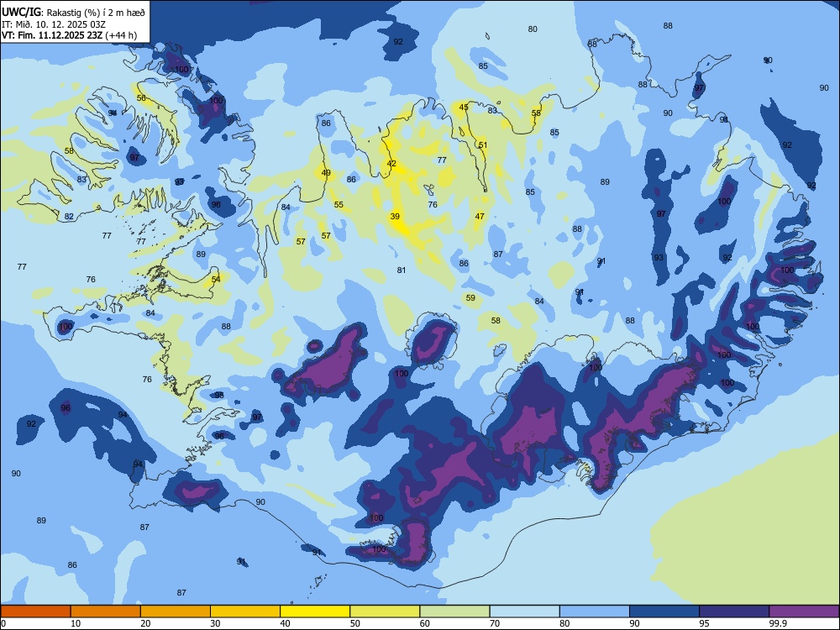
Task: Click the '99.9' legend scale label
Action: click(778, 623)
